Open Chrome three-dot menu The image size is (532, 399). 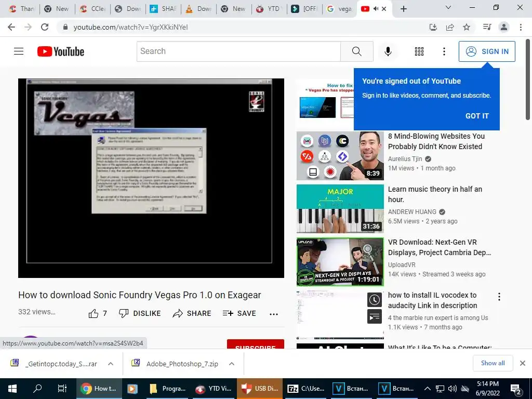click(521, 27)
